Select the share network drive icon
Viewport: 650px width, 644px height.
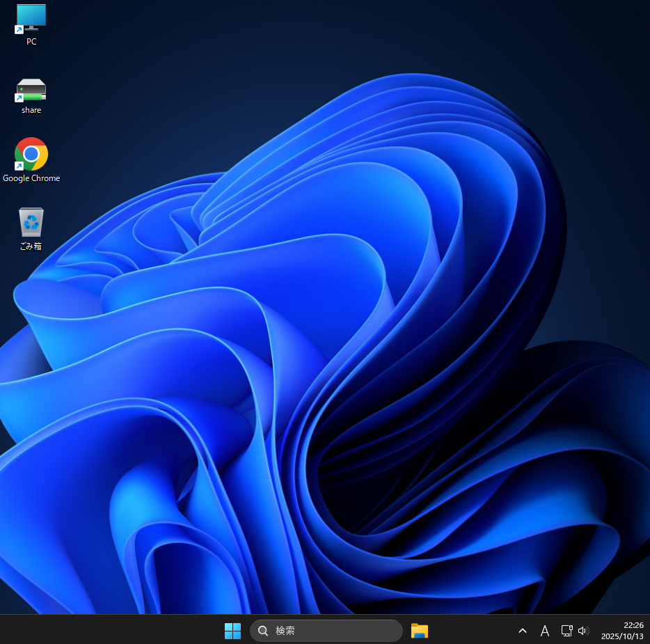(x=31, y=90)
